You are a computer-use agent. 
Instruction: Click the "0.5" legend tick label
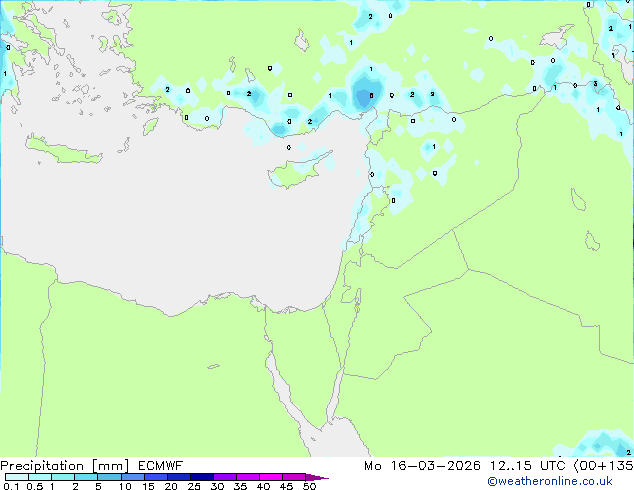pyautogui.click(x=35, y=486)
